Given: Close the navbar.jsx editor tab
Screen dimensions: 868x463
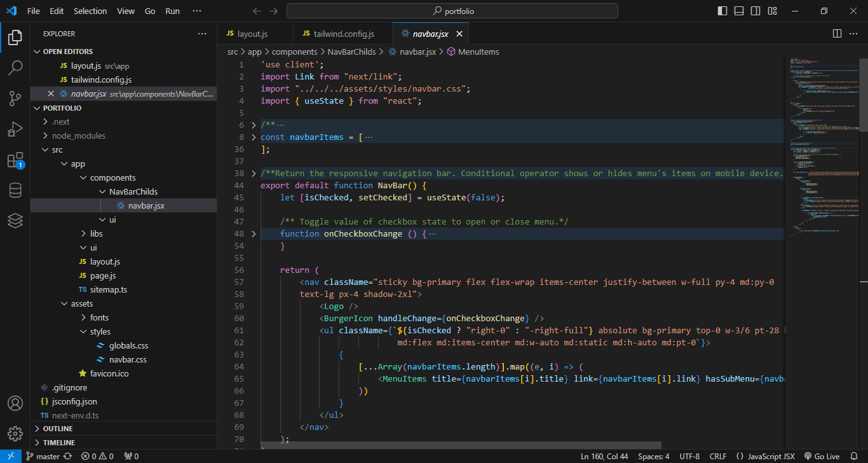Looking at the screenshot, I should pos(459,34).
